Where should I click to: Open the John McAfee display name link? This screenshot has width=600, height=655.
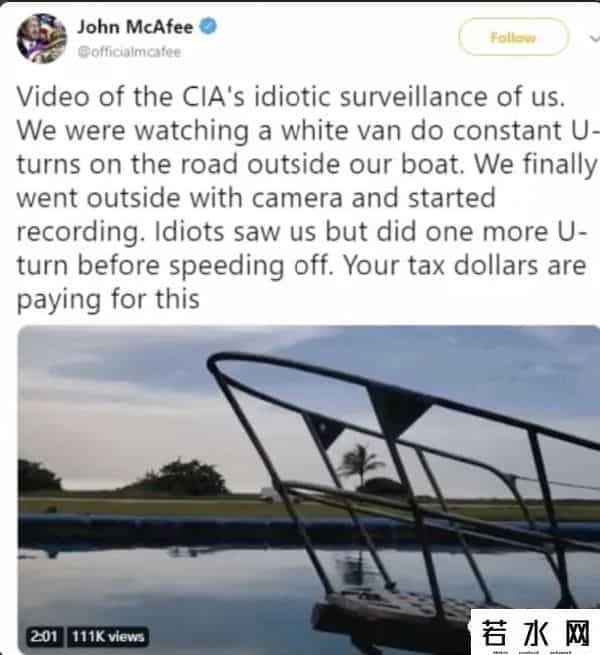tap(135, 27)
